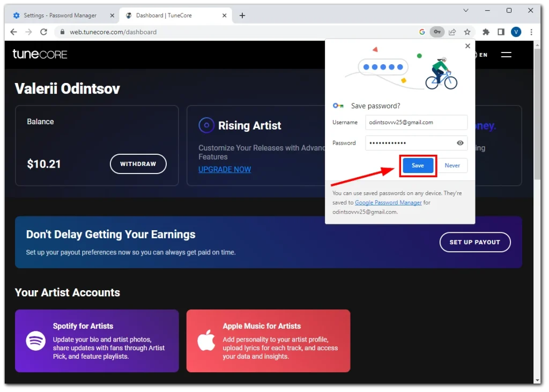Click the Your Artist Accounts heading
Image resolution: width=549 pixels, height=392 pixels.
click(x=67, y=292)
